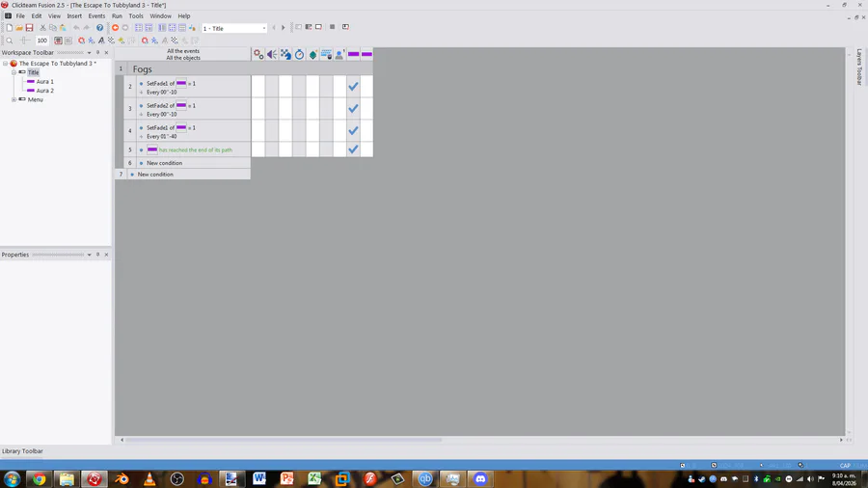868x488 pixels.
Task: Collapse the Title frame tree node
Action: pos(14,72)
